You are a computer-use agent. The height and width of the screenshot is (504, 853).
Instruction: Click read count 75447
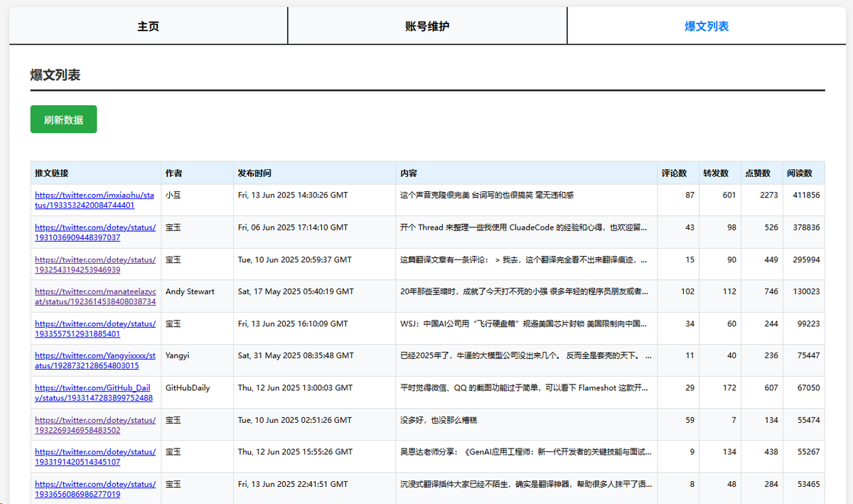pos(808,355)
